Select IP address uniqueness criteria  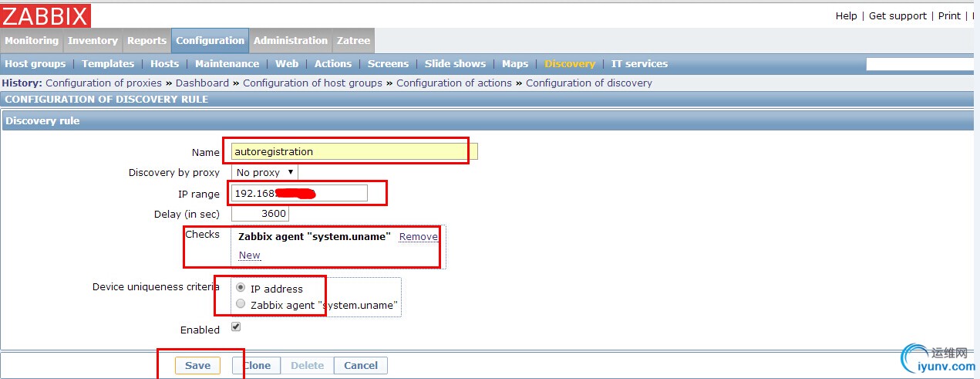241,288
